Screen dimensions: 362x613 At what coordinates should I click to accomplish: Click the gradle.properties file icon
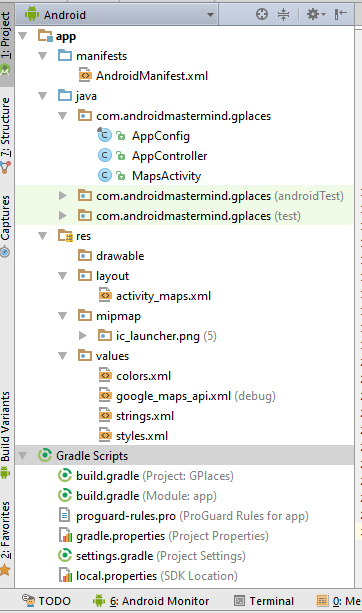pyautogui.click(x=66, y=535)
